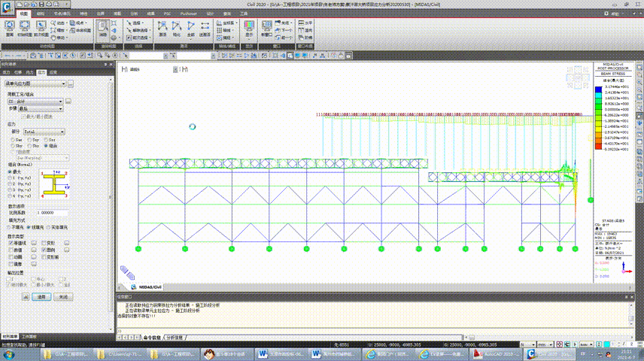644x361 pixels.
Task: Open the first Internet Explorer taskbar window
Action: coord(388,353)
